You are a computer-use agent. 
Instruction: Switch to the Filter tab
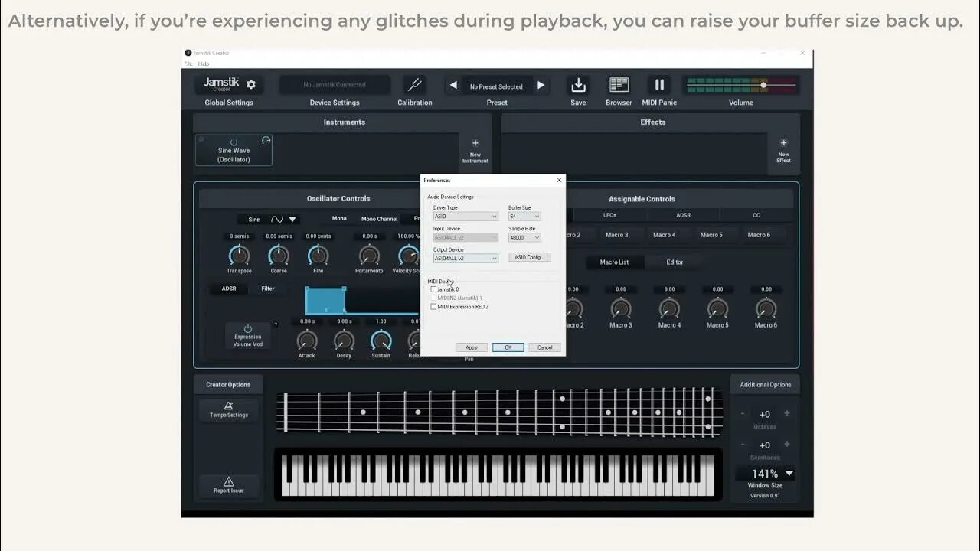coord(268,289)
